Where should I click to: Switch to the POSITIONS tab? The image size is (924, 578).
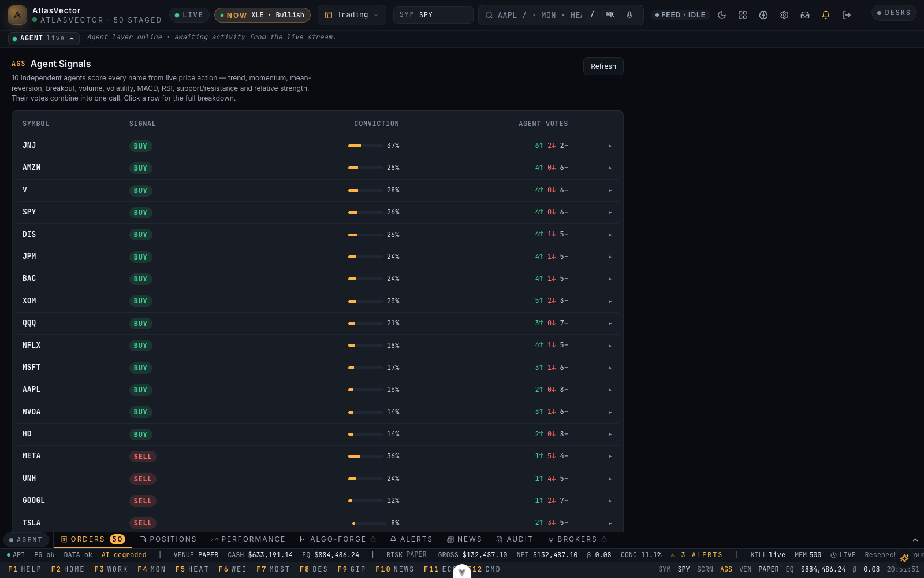(168, 539)
